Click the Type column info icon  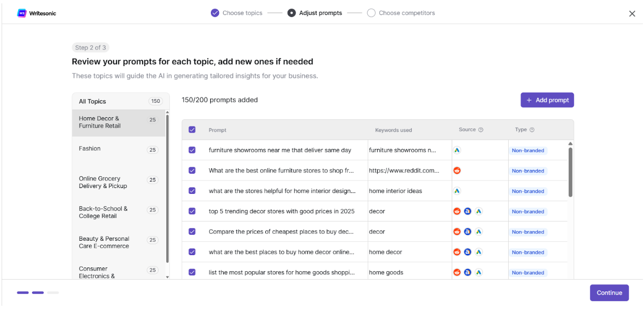(532, 129)
